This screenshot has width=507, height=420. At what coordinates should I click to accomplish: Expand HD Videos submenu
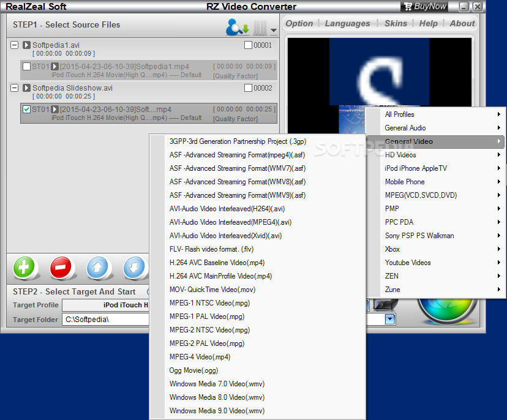coord(435,155)
